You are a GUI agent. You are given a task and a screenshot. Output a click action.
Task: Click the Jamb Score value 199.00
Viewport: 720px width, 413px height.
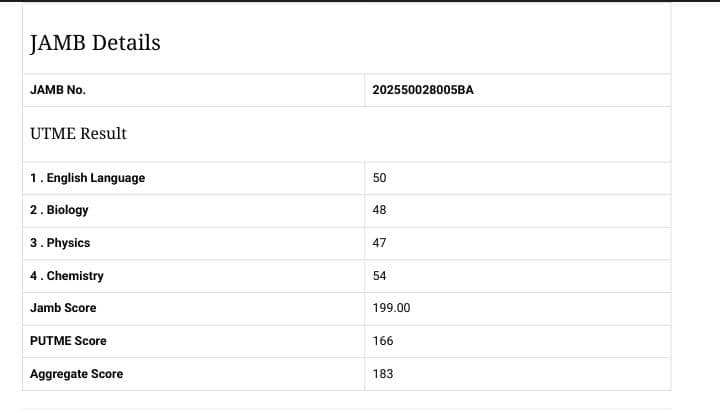[x=391, y=308]
